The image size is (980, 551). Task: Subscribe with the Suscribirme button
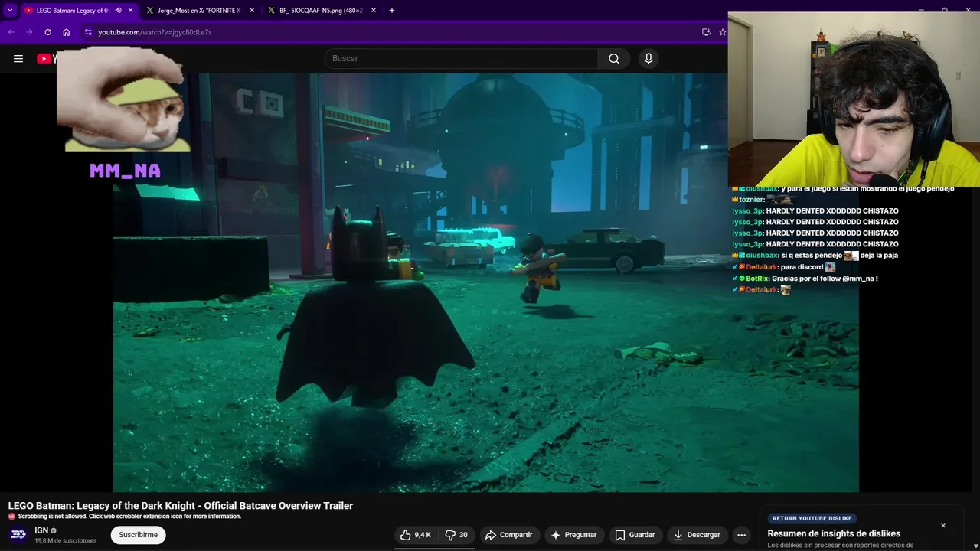pos(139,535)
